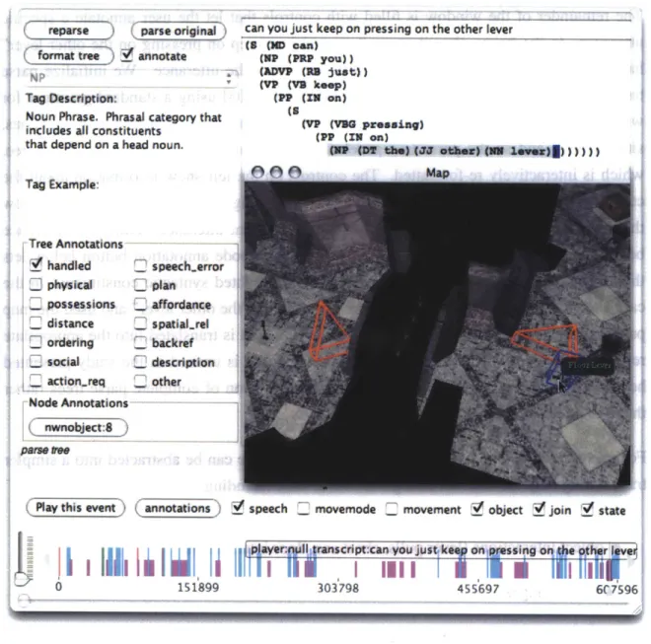Image resolution: width=651 pixels, height=644 pixels.
Task: Click the nwnobject:8 node annotation
Action: (x=78, y=428)
